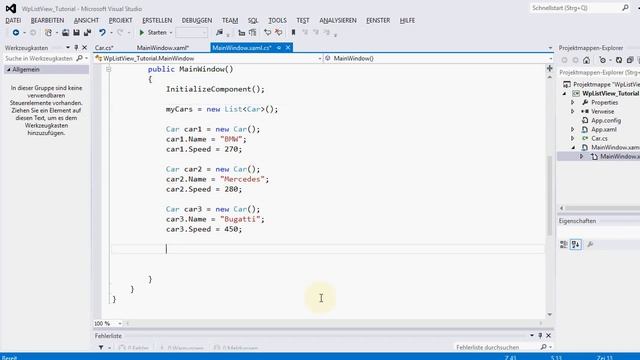Click the collapse all icon in Projektmappen-Explorer
The width and height of the screenshot is (640, 360).
[x=630, y=60]
